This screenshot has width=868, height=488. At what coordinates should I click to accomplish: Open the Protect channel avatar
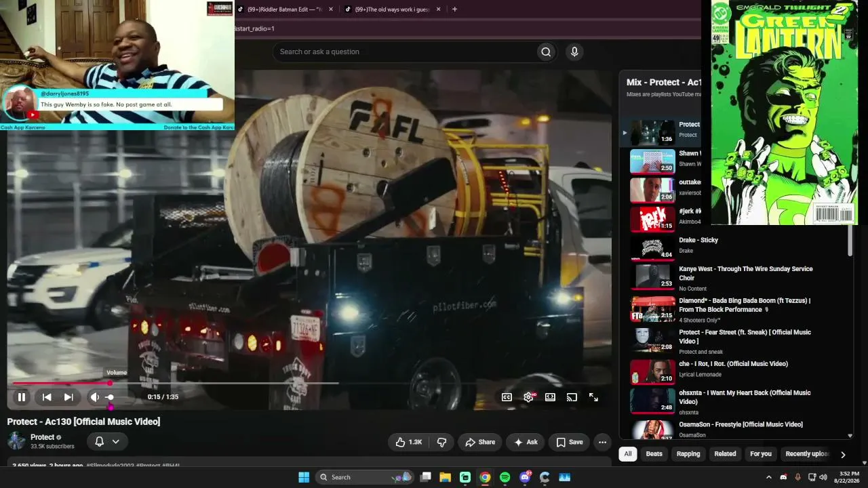(16, 441)
